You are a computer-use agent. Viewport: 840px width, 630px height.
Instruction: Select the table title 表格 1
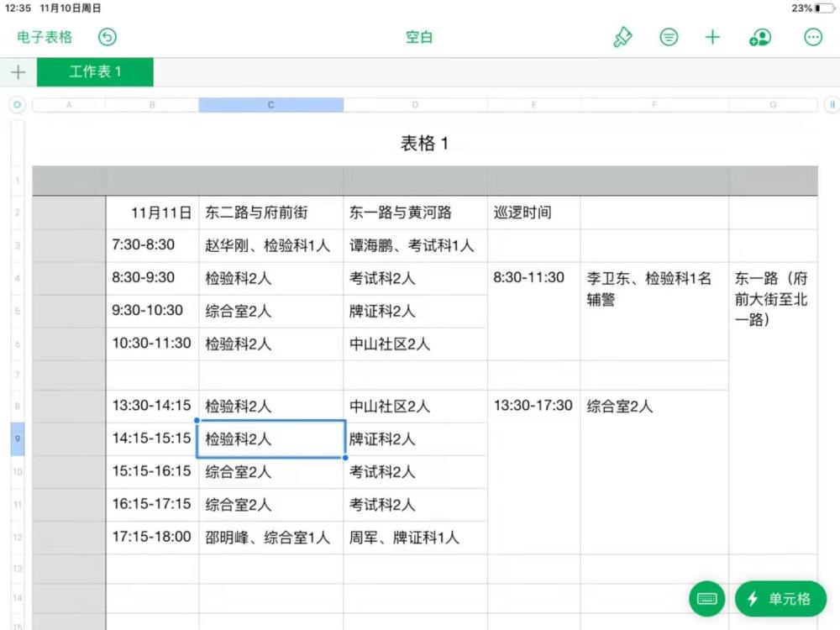[x=424, y=143]
